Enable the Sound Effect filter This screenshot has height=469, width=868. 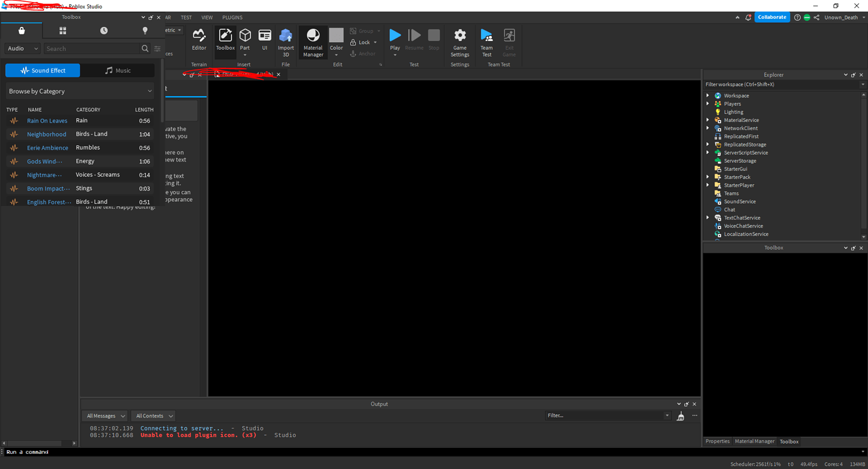42,70
